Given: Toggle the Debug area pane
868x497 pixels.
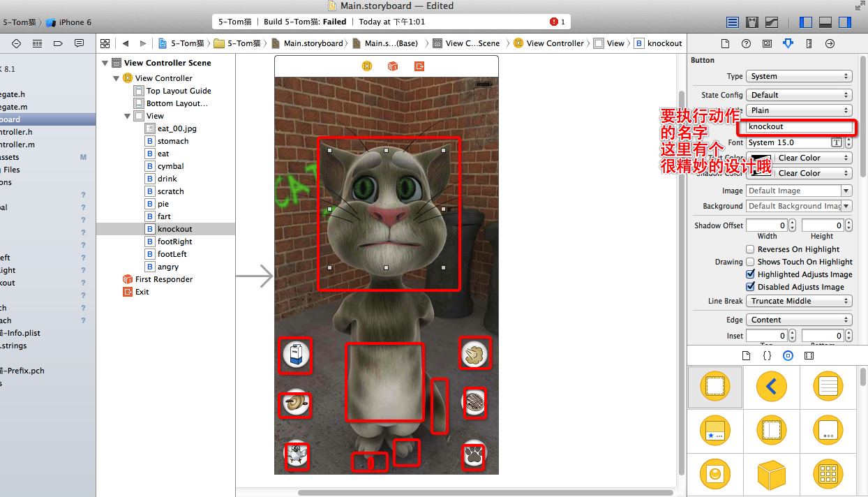Looking at the screenshot, I should coord(825,22).
